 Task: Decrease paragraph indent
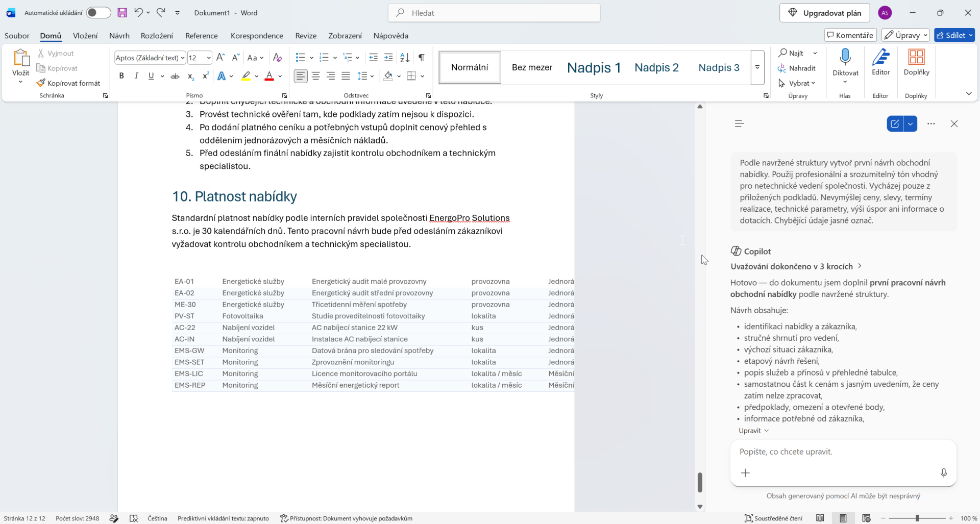click(374, 58)
